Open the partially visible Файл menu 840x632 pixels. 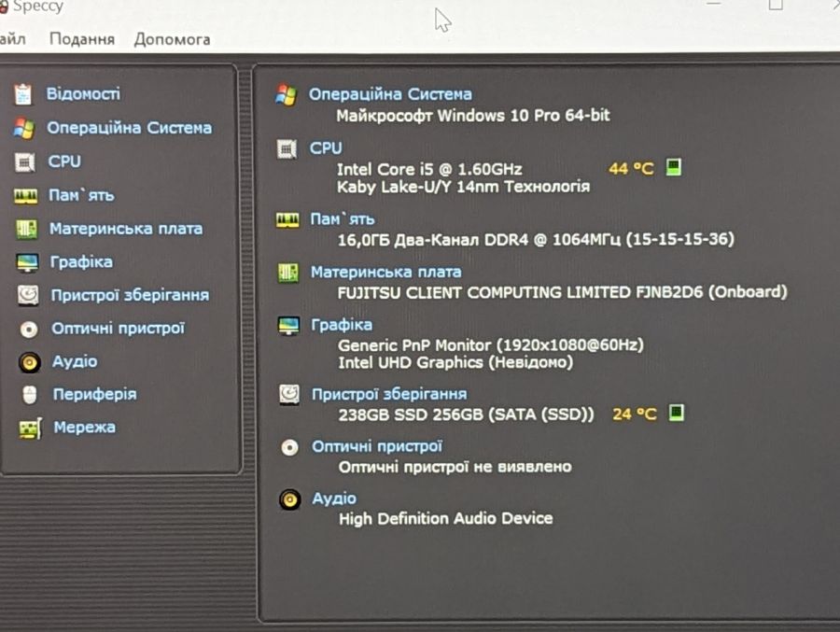[13, 39]
